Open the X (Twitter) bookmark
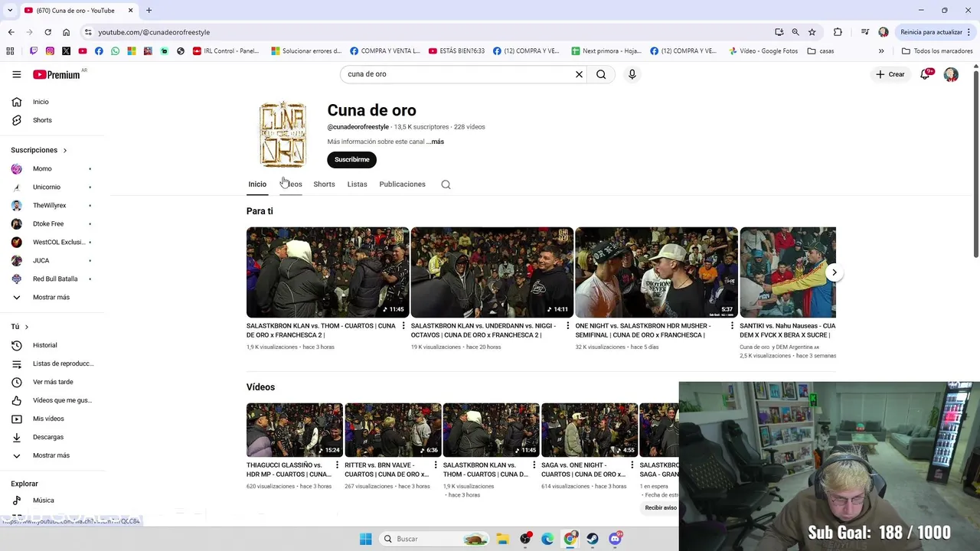This screenshot has width=980, height=551. click(66, 51)
